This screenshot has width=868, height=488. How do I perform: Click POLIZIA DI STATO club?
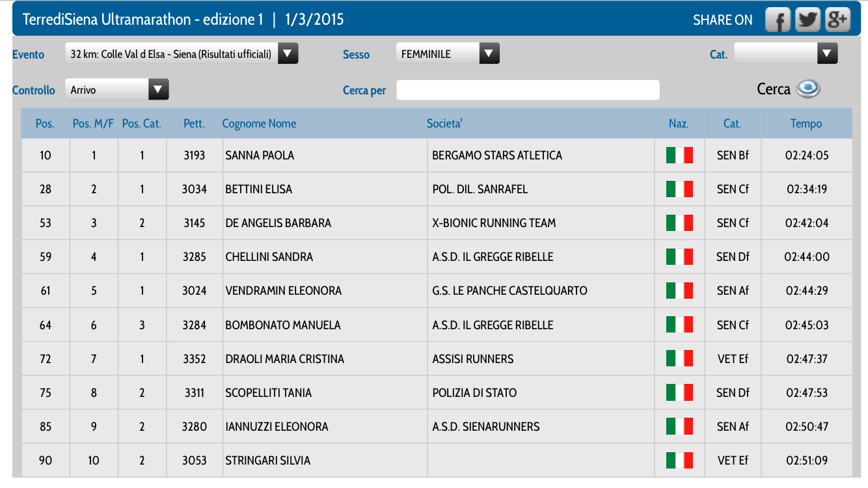[x=474, y=392]
